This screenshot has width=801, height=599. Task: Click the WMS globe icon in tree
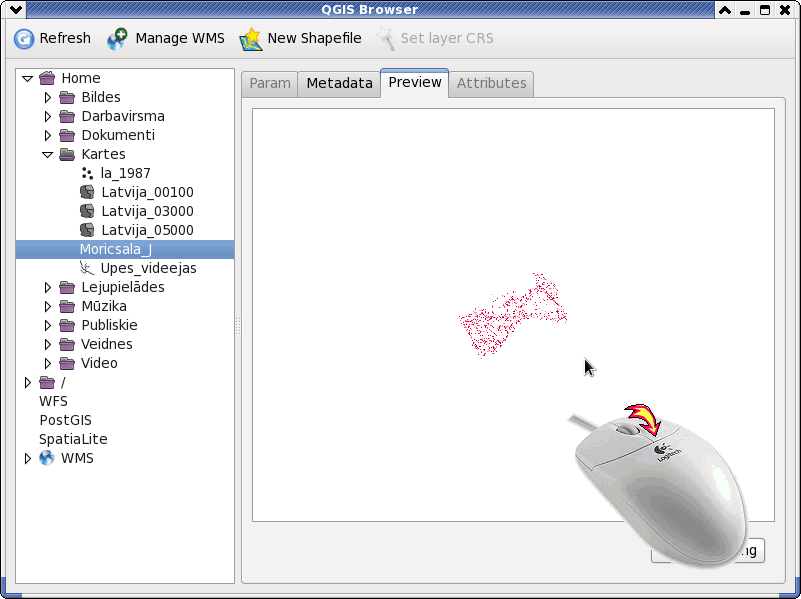(47, 458)
